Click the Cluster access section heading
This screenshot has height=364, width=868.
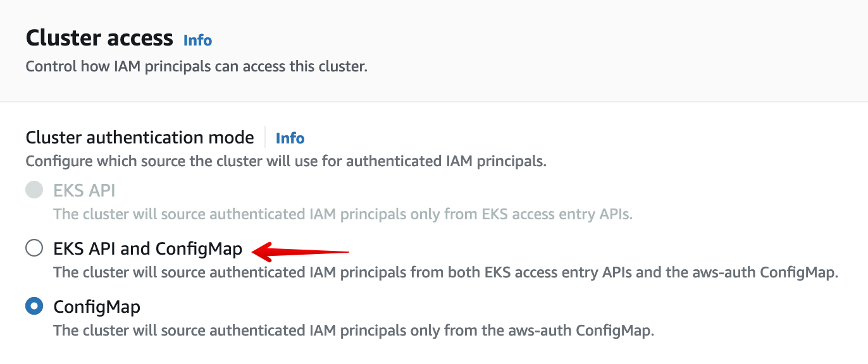click(x=99, y=38)
